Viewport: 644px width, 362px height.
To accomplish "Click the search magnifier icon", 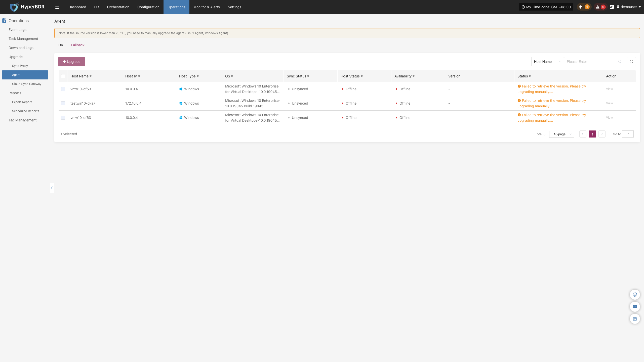I will point(620,62).
